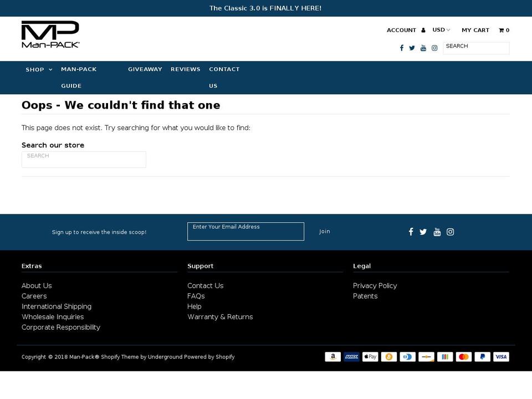Open the Man-Pack Guide menu item

coord(79,78)
